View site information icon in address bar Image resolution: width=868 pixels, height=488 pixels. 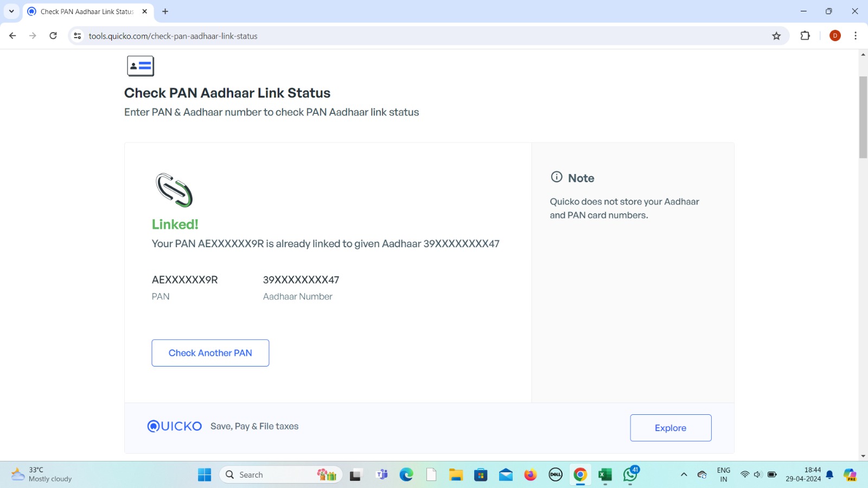(78, 36)
